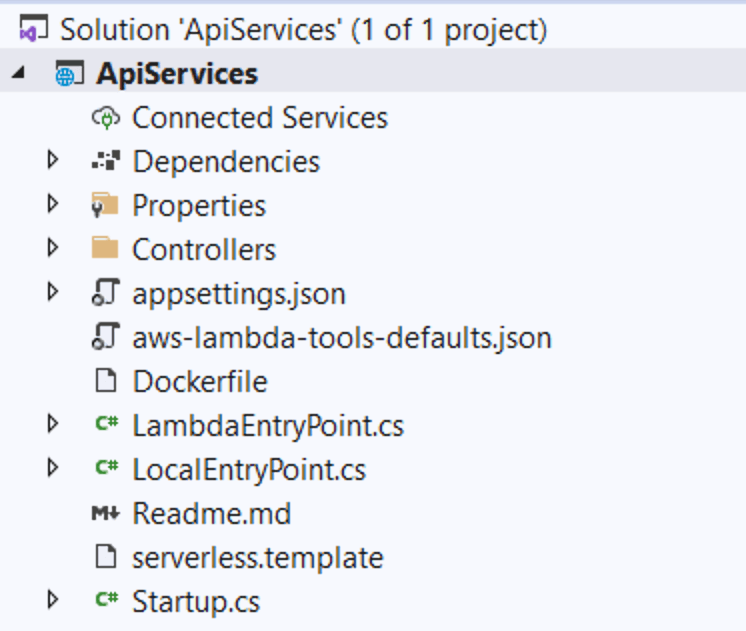This screenshot has width=746, height=631.
Task: Click the C# icon beside LocalEntryPoint.cs
Action: click(107, 467)
